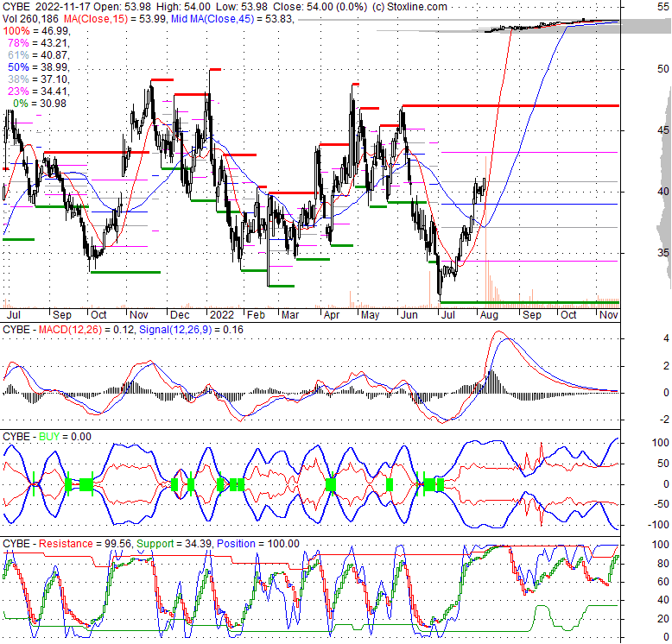The width and height of the screenshot is (672, 644).
Task: Click the last 'Nov' label on time axis
Action: click(x=609, y=315)
